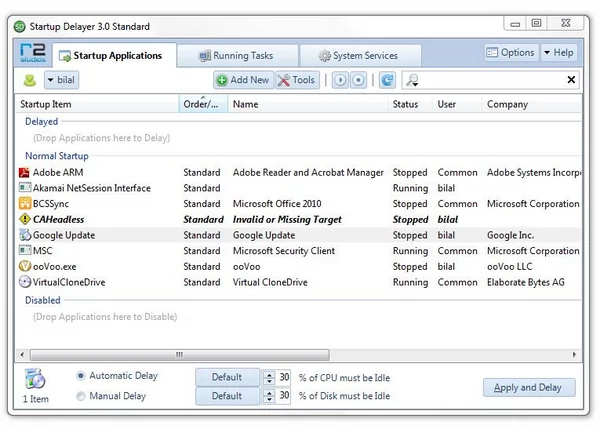Sort by the User column header
Image resolution: width=600 pixels, height=429 pixels.
tap(458, 104)
